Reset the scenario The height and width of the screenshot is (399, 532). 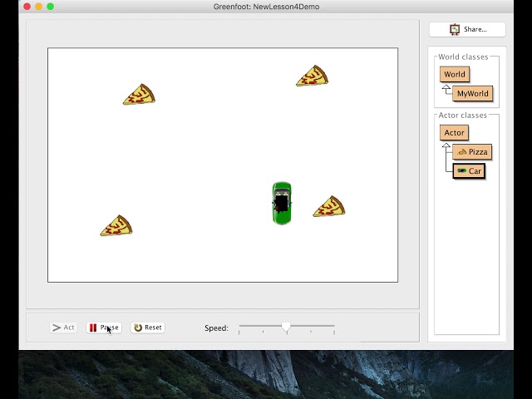(x=147, y=328)
